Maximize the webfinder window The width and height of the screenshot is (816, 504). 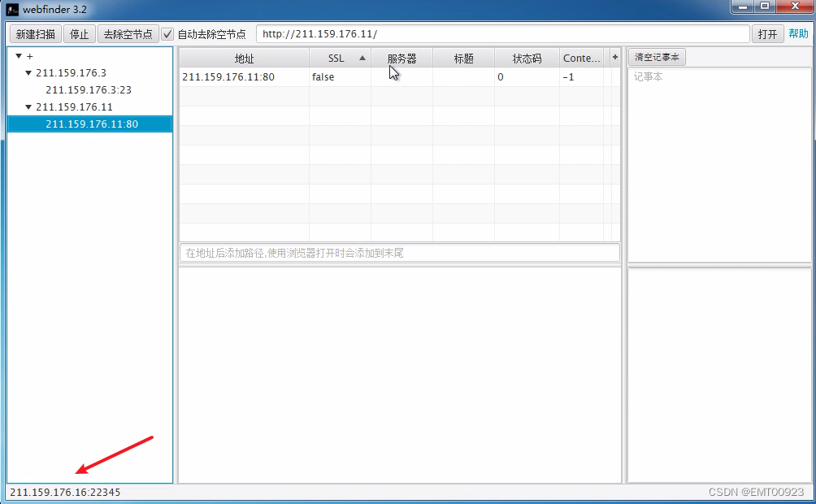[x=765, y=7]
